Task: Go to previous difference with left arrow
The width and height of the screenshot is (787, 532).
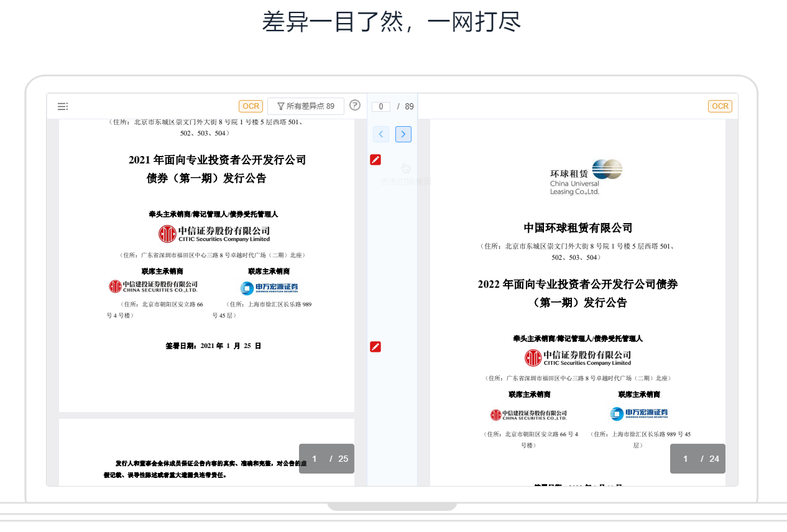Action: 381,134
